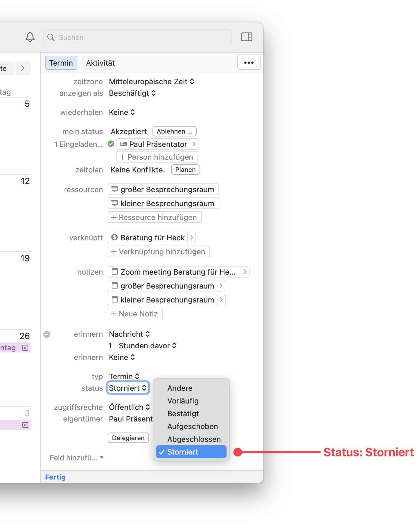
Task: Switch to the Aktivität tab
Action: [x=100, y=63]
